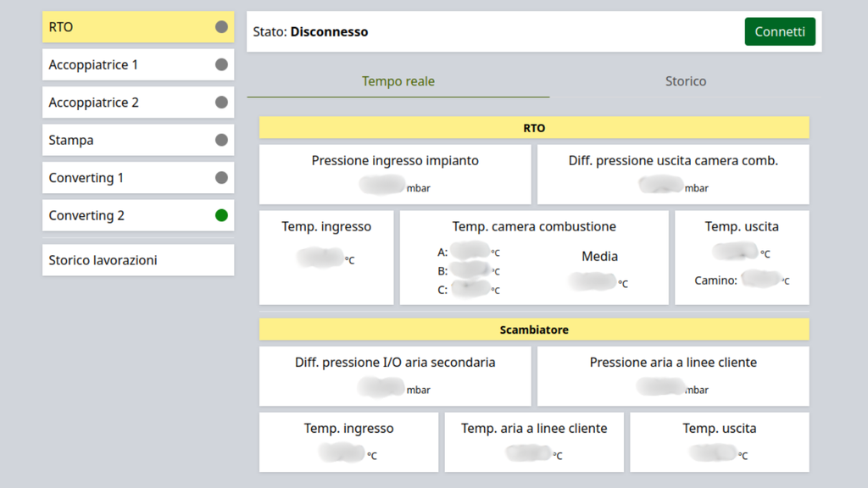Click the Stampa gray status dot
Viewport: 868px width, 488px height.
[x=221, y=140]
